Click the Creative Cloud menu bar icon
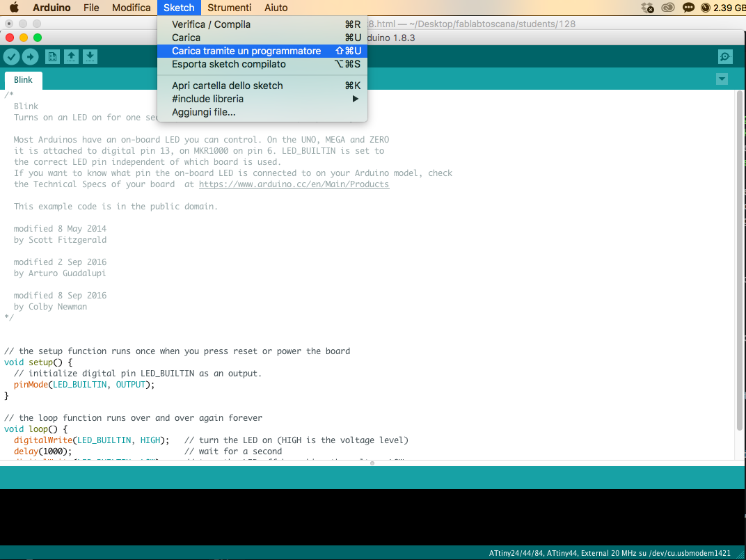 tap(668, 8)
